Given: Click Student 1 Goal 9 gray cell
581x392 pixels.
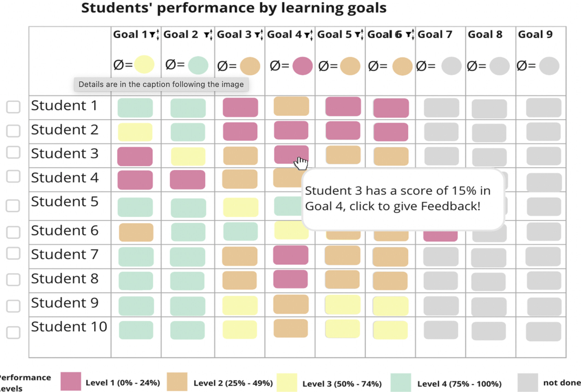Looking at the screenshot, I should coord(543,107).
